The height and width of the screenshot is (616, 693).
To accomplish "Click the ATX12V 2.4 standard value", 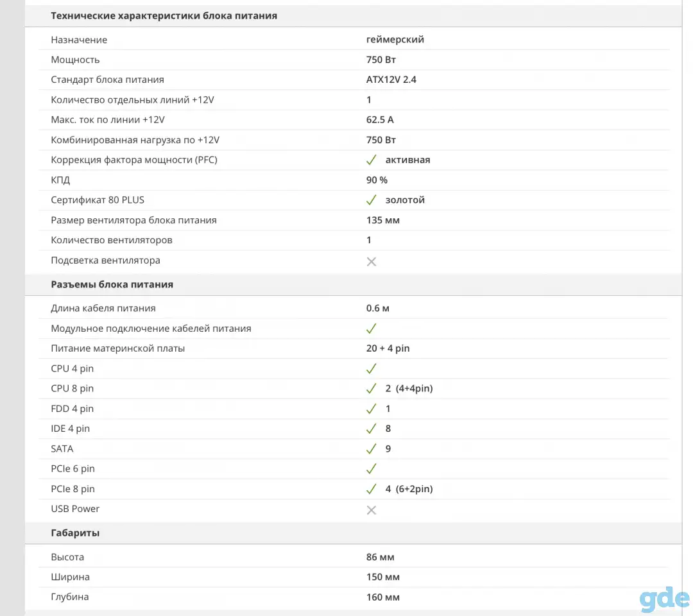I will (391, 80).
